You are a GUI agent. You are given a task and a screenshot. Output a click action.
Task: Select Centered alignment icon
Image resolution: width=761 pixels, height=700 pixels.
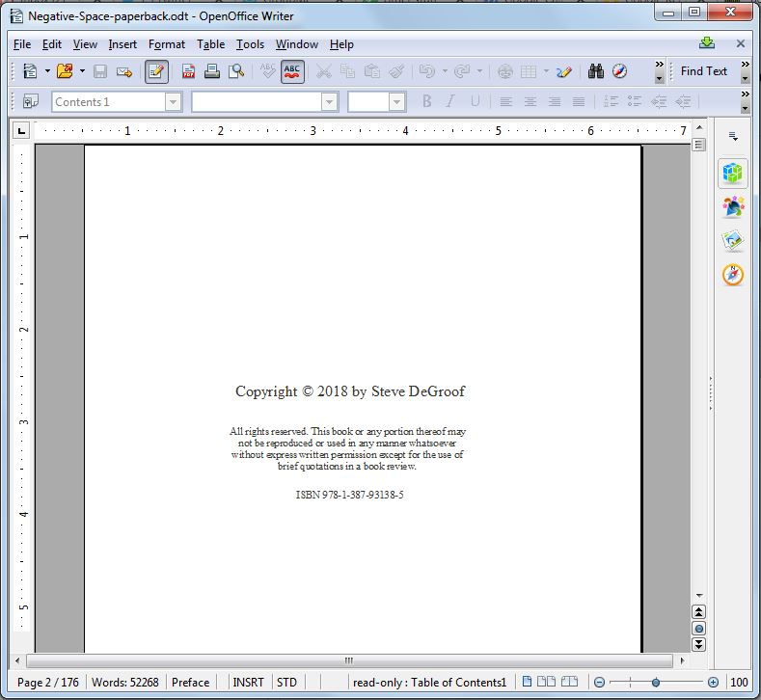[530, 102]
